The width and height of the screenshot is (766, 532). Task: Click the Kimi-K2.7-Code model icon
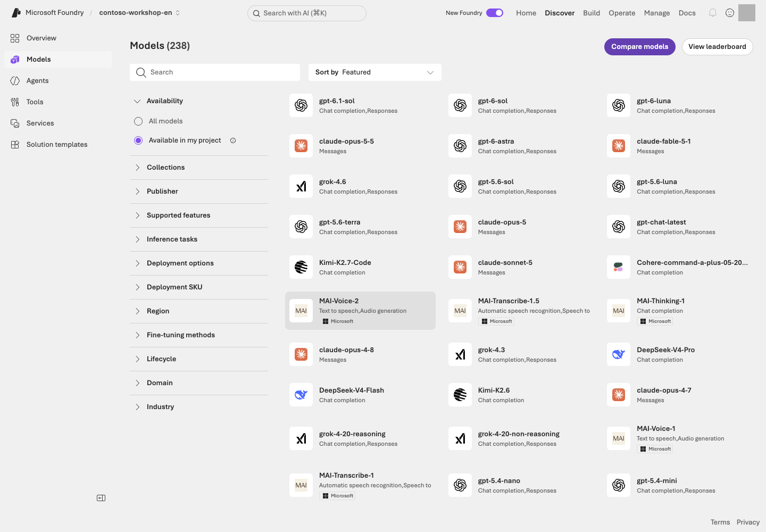click(x=301, y=267)
